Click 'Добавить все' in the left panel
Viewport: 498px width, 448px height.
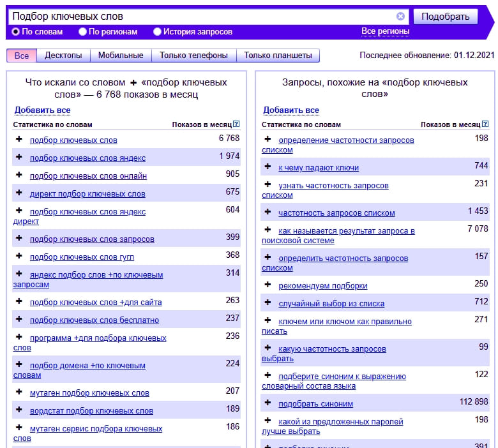pos(43,110)
